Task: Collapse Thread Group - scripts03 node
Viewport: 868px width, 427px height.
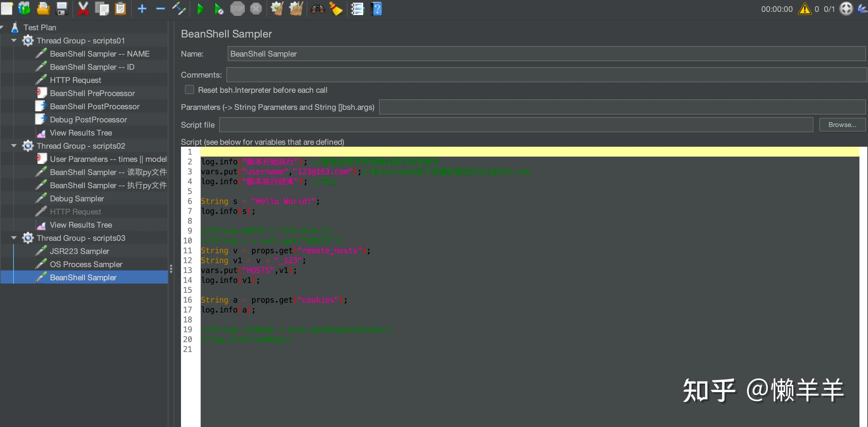Action: point(14,238)
